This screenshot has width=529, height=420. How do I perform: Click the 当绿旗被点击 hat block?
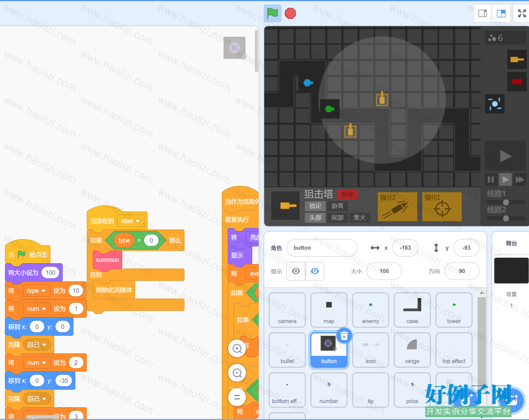(28, 252)
